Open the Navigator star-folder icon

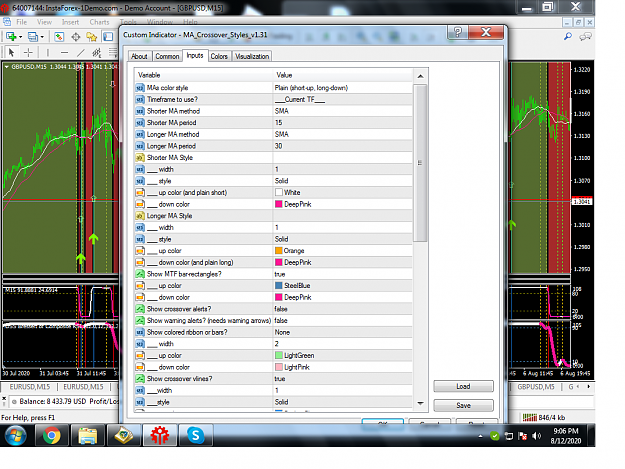point(92,37)
